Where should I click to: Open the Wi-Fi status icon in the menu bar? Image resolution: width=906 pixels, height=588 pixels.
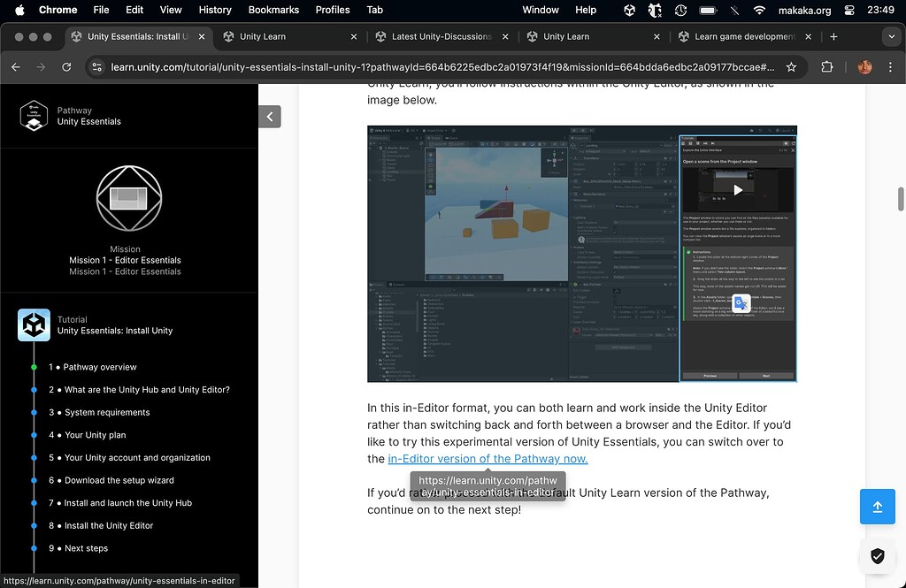click(x=758, y=10)
